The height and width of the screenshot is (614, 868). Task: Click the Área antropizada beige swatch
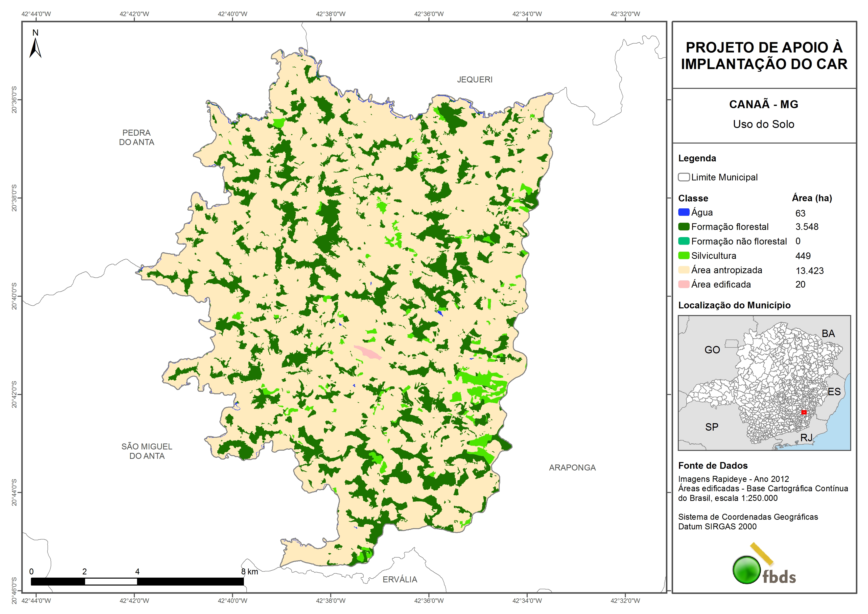[x=683, y=270]
